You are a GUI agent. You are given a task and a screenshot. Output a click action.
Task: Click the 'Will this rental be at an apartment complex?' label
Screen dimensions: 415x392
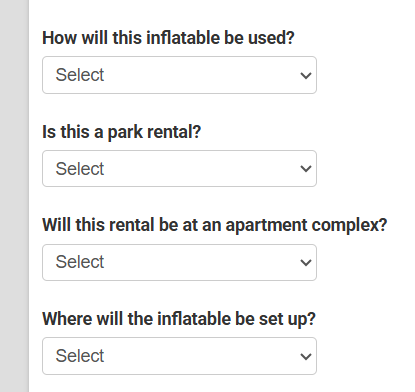pyautogui.click(x=215, y=225)
